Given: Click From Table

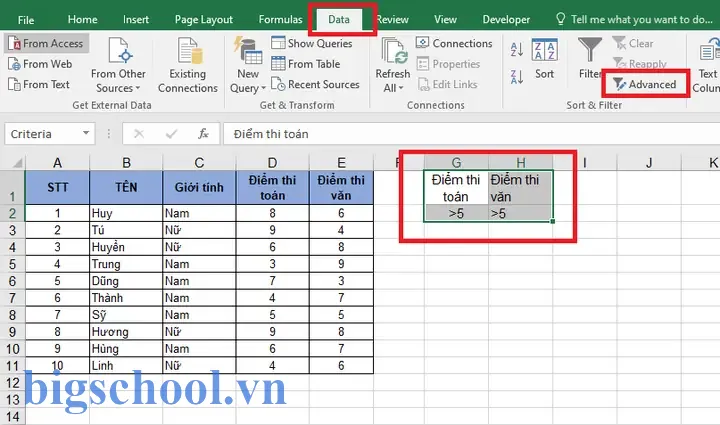Looking at the screenshot, I should (306, 64).
